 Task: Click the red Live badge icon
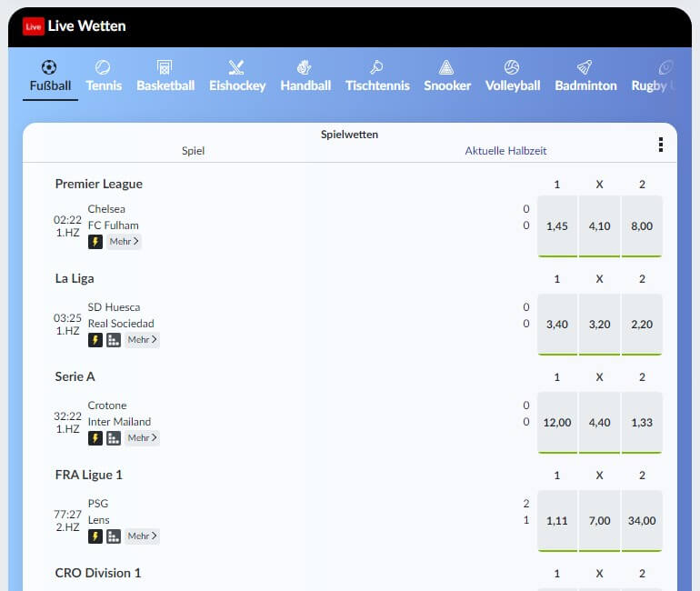[34, 26]
